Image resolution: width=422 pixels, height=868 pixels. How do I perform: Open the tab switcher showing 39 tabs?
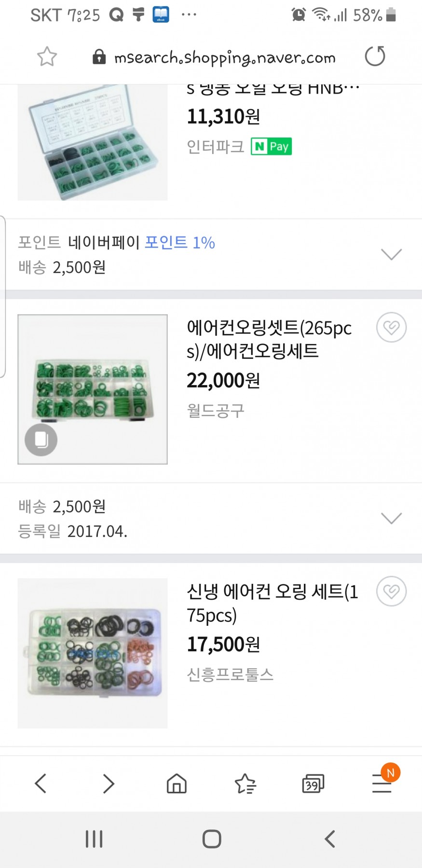pyautogui.click(x=313, y=783)
